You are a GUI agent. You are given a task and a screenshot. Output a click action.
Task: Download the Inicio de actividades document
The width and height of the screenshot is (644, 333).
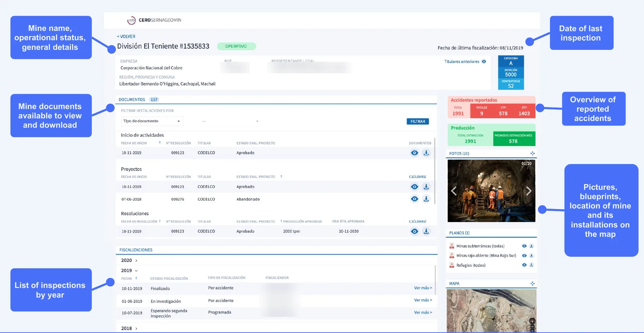pyautogui.click(x=426, y=153)
